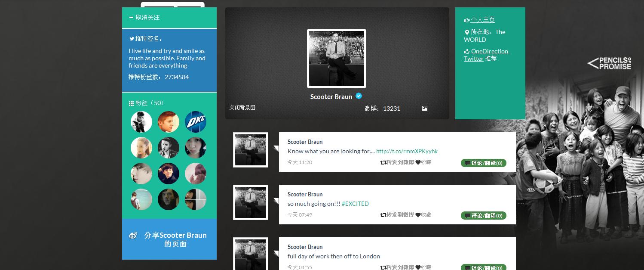644x270 pixels.
Task: Retweet the 'so much going on' post to Weibo
Action: (397, 215)
